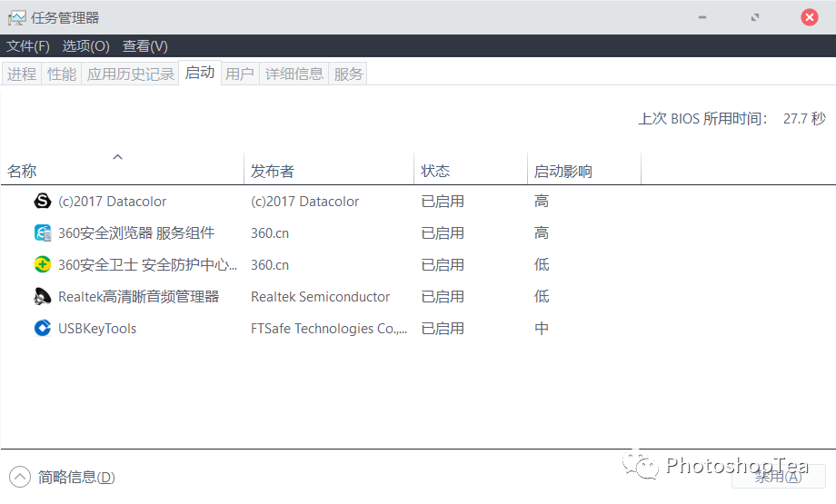This screenshot has height=504, width=836.
Task: Close the Task Manager with red X
Action: coord(810,17)
